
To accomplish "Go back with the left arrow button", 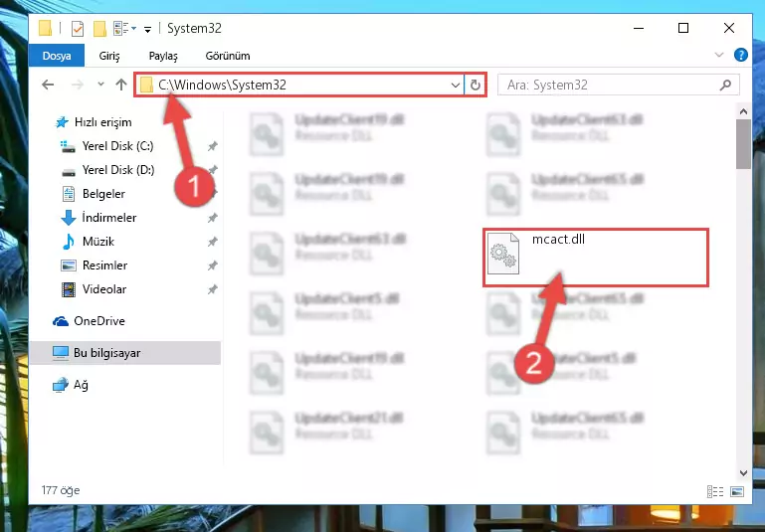I will pos(48,85).
